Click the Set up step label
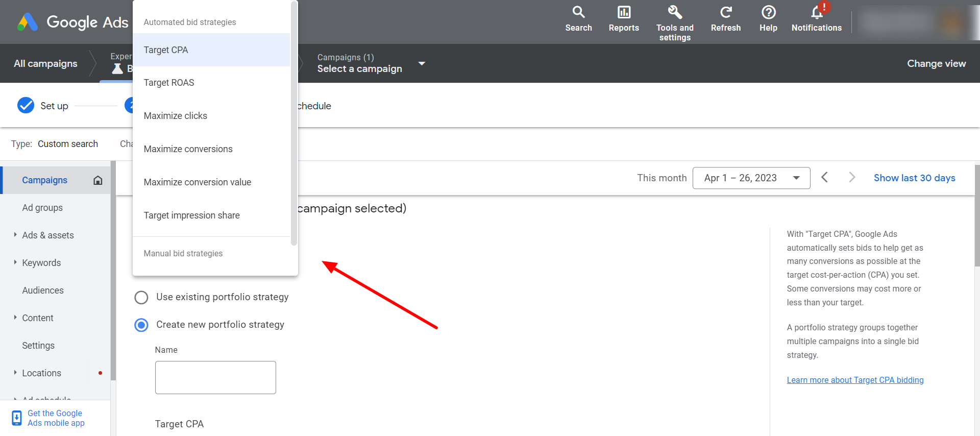This screenshot has height=436, width=980. point(54,106)
